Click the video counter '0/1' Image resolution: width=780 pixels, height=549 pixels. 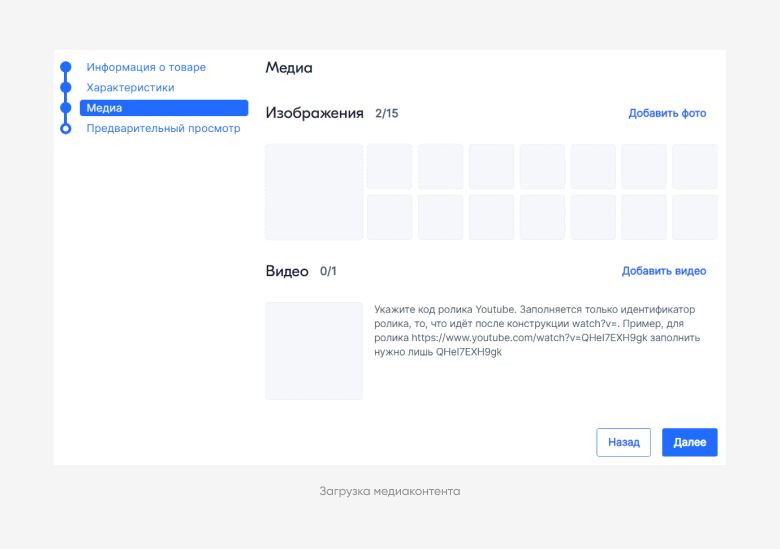[328, 271]
